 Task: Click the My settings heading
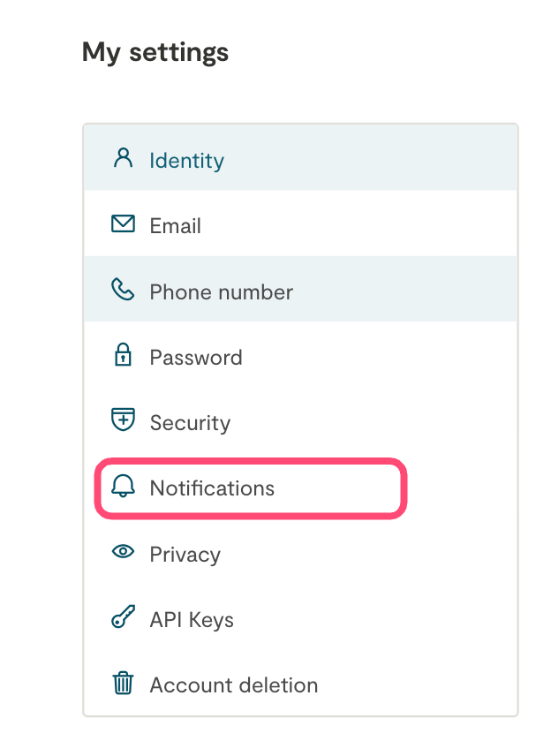coord(155,52)
